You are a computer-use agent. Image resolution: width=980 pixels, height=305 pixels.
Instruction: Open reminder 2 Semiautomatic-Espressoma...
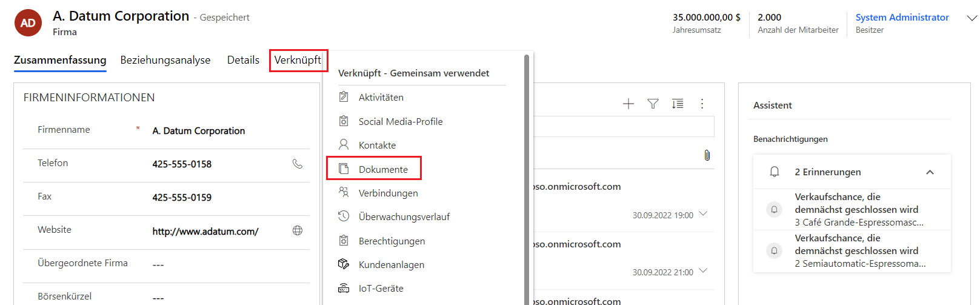click(x=860, y=264)
